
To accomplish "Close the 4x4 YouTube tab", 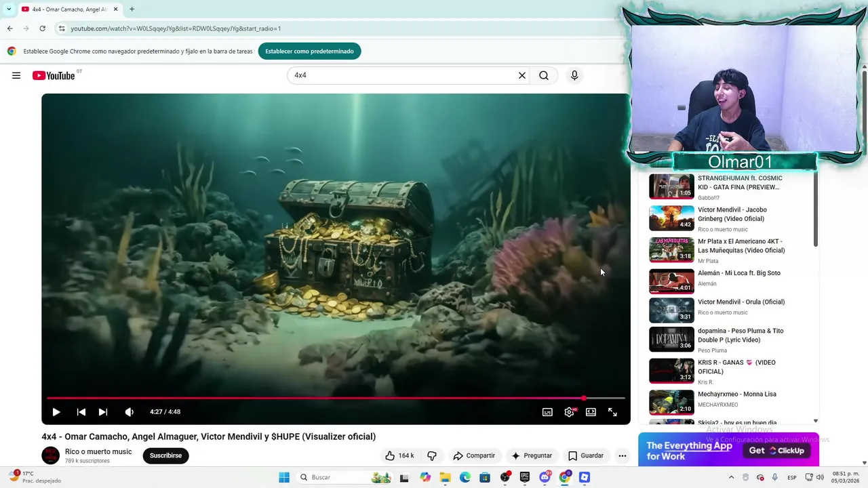I will [x=115, y=9].
